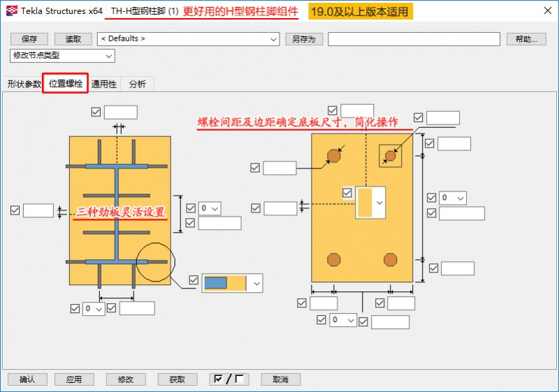
Task: Click the top stiffener spacing symbol
Action: 119,127
